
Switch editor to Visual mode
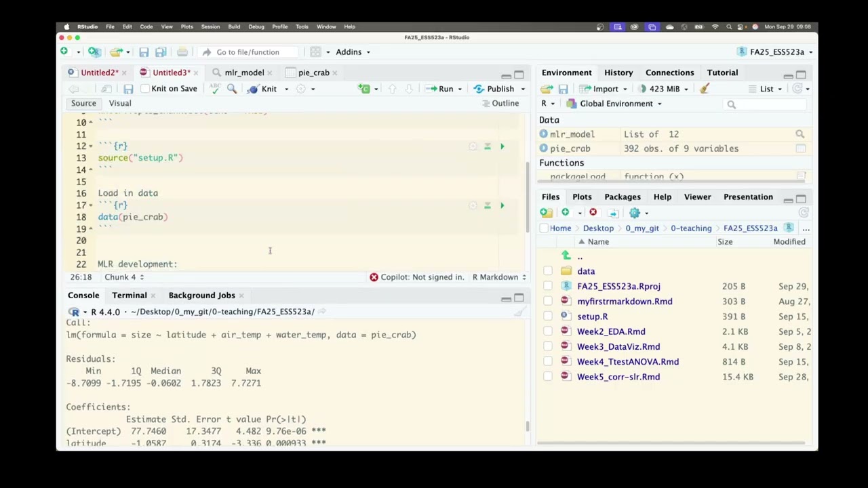tap(120, 104)
